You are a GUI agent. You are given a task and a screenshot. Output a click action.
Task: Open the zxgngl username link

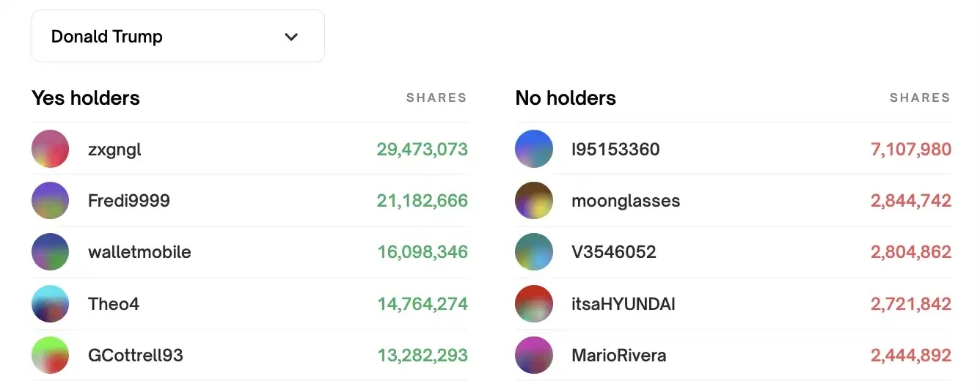(114, 150)
